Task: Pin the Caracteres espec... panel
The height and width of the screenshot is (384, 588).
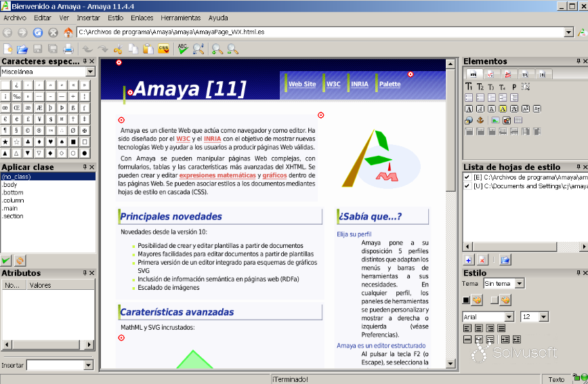Action: pyautogui.click(x=85, y=61)
